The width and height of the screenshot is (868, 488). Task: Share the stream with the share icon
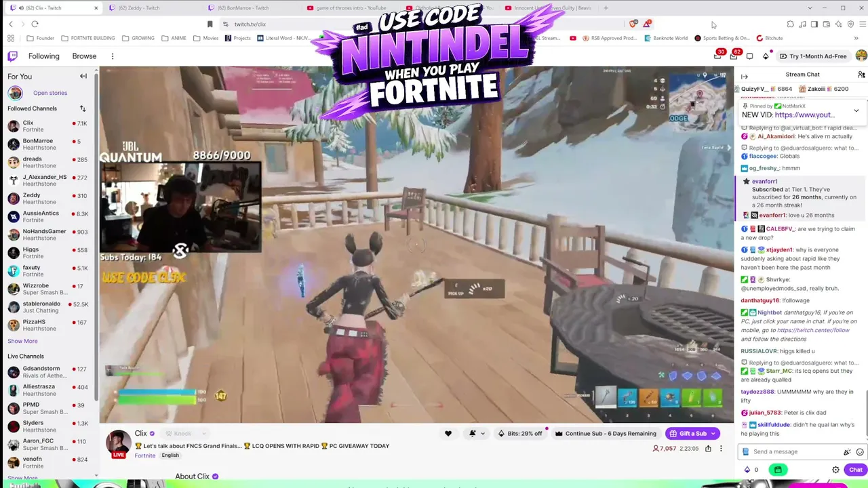click(x=708, y=448)
